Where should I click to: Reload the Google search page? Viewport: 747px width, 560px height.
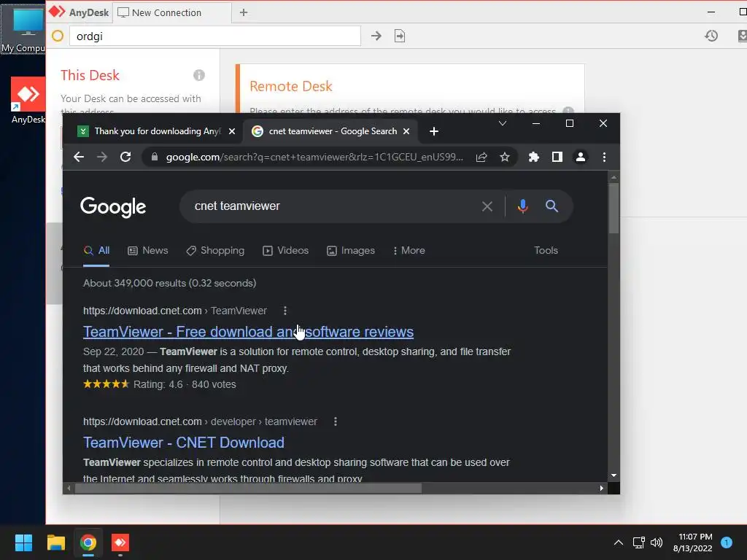click(x=125, y=157)
